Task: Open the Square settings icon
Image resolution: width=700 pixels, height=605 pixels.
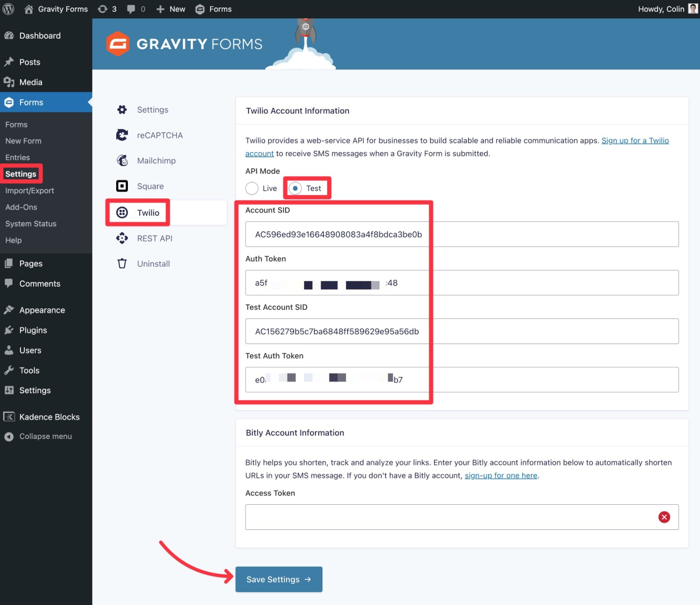Action: click(x=122, y=186)
